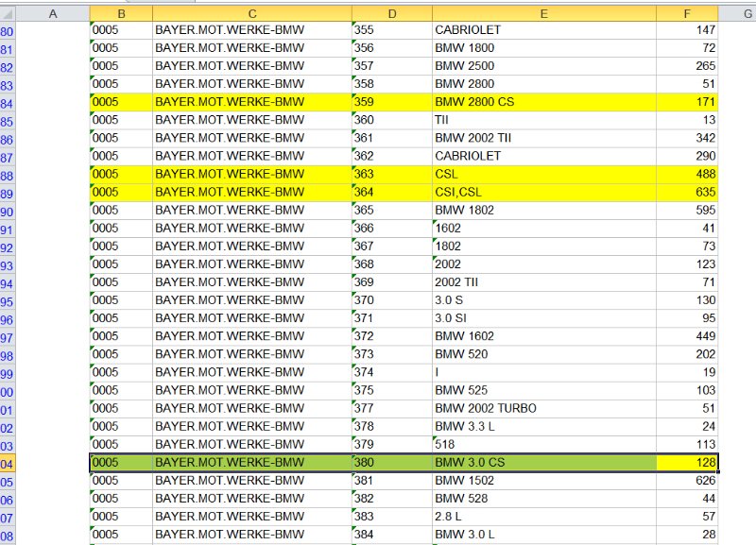This screenshot has width=756, height=545.
Task: Click the cell with value 635
Action: coord(687,192)
